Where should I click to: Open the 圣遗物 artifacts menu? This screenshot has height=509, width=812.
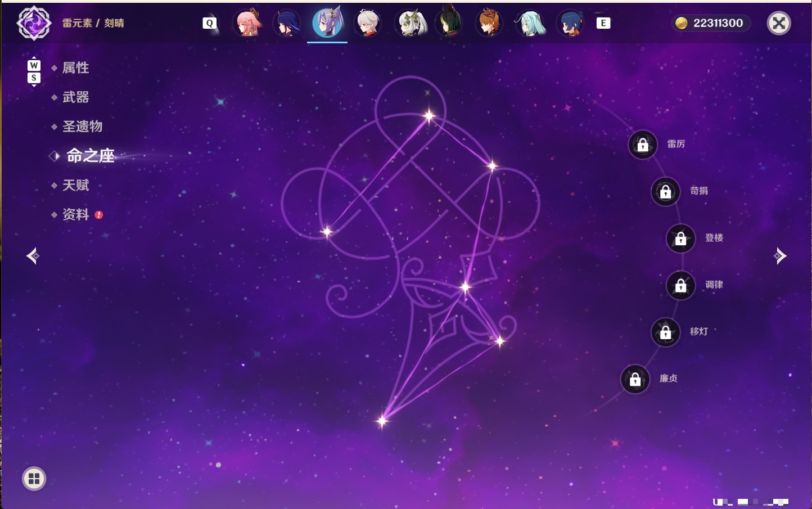[83, 127]
